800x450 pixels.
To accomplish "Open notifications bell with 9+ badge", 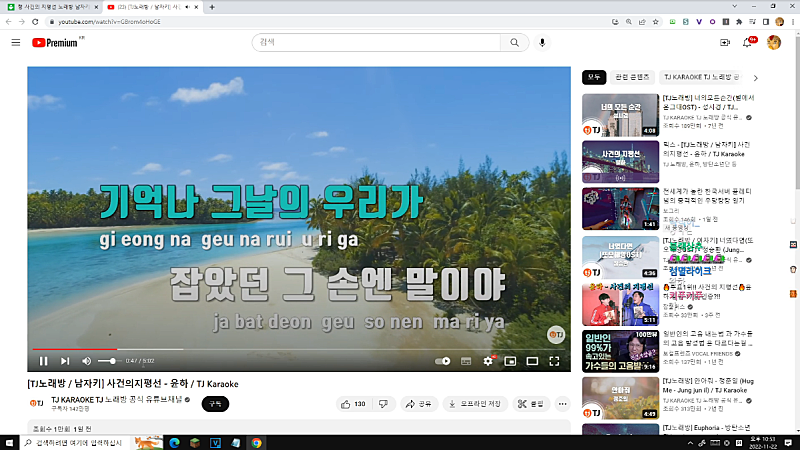I will tap(747, 43).
